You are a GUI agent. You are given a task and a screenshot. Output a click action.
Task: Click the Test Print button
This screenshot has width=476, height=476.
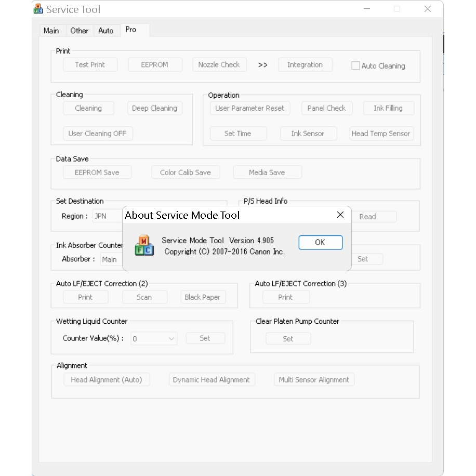pyautogui.click(x=90, y=65)
